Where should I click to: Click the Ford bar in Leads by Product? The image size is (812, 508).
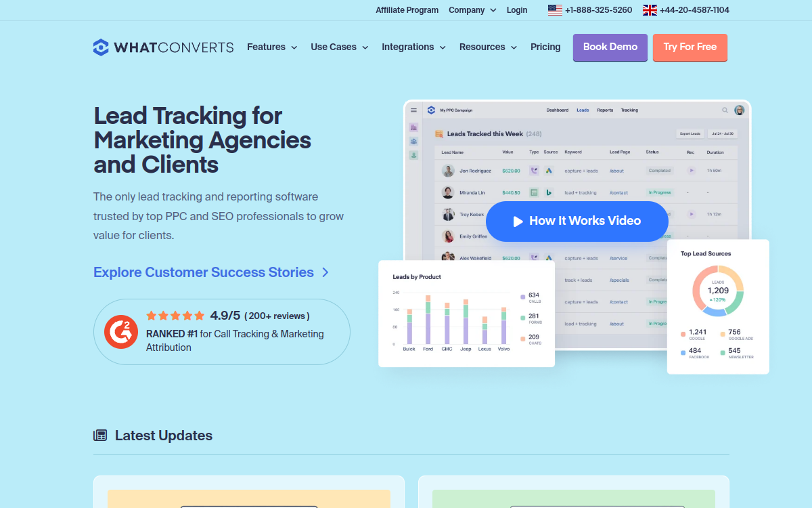pos(428,320)
